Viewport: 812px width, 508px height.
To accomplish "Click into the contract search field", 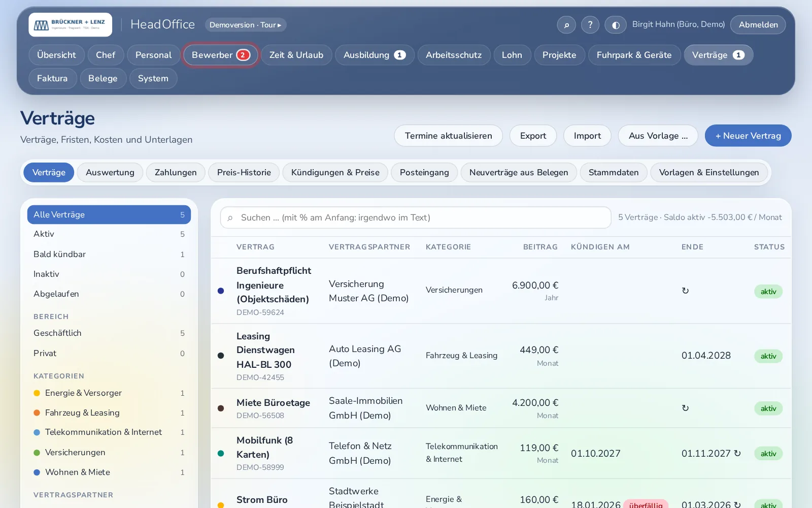I will [416, 218].
